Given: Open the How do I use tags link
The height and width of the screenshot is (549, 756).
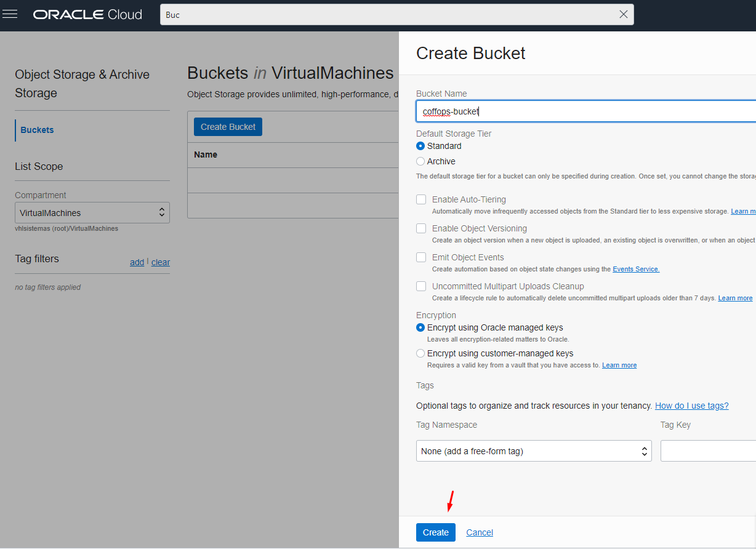Looking at the screenshot, I should pyautogui.click(x=691, y=406).
